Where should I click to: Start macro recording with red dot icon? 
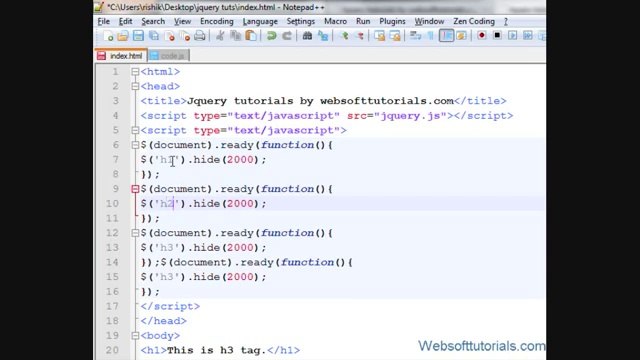pyautogui.click(x=482, y=36)
